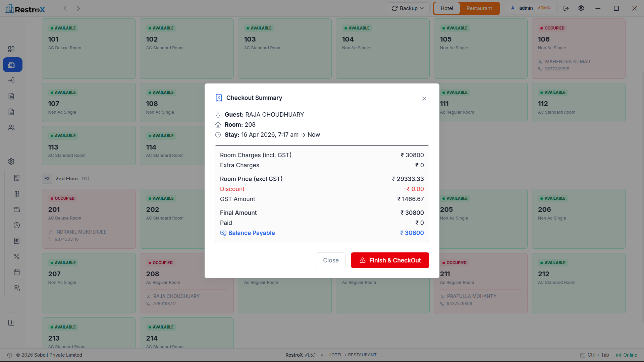This screenshot has height=362, width=644.
Task: Open the reports bar chart sidebar icon
Action: [11, 323]
